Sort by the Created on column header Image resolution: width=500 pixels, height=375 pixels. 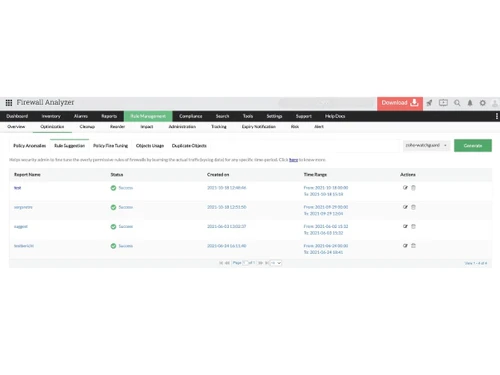(x=218, y=175)
